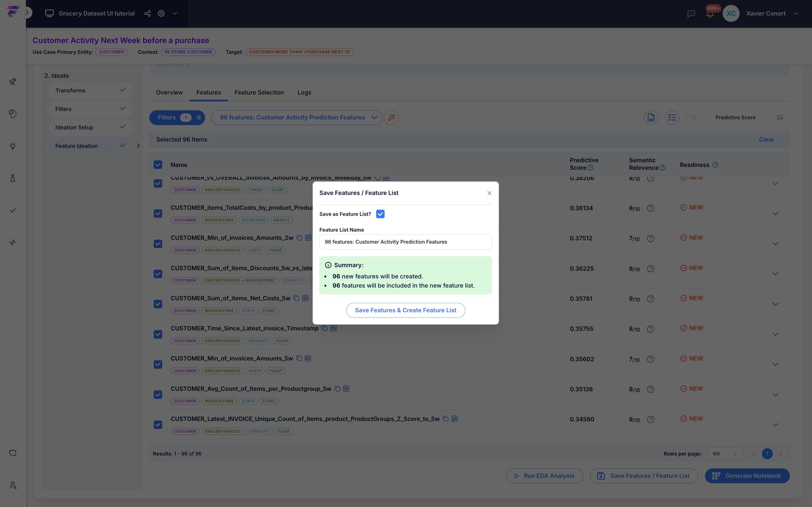Expand Feature Ideation step arrow

tap(138, 146)
